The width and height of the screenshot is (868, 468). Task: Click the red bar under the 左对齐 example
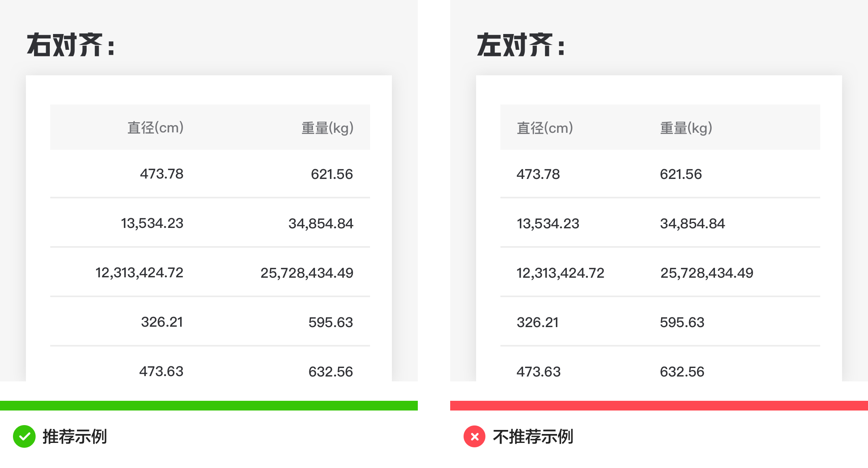659,406
